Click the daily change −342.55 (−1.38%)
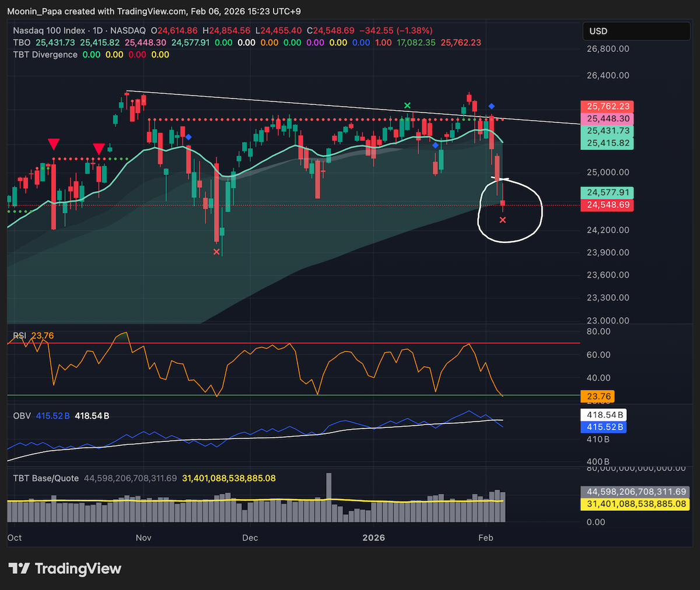This screenshot has height=590, width=700. click(x=396, y=30)
